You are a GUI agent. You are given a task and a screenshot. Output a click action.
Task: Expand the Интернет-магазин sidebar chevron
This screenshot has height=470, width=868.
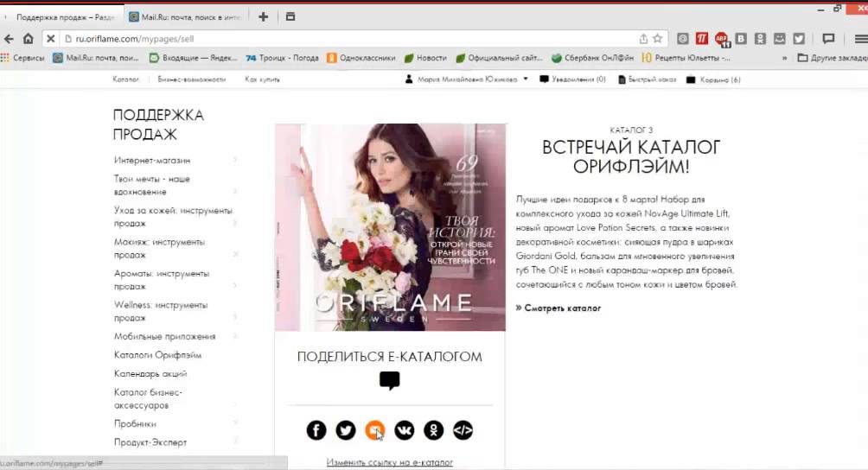pos(235,161)
